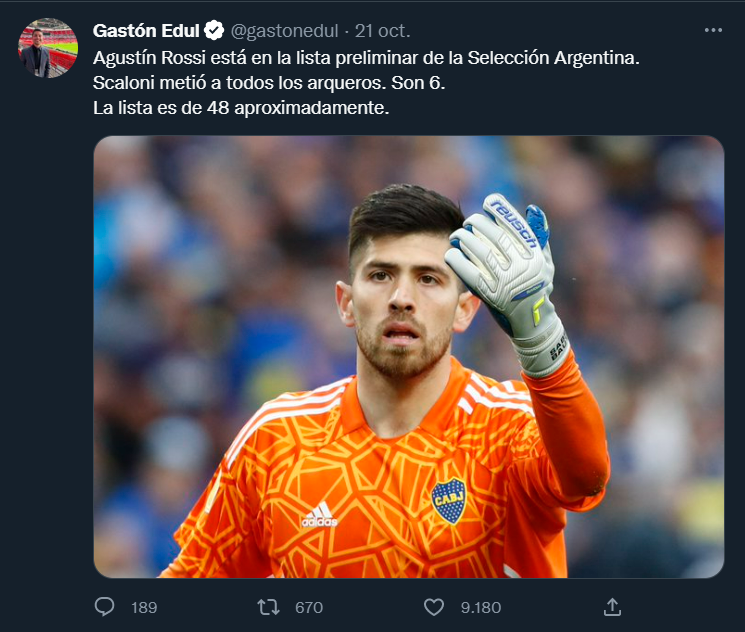Open the reply icon with speech bubble
The image size is (745, 632).
[x=104, y=607]
